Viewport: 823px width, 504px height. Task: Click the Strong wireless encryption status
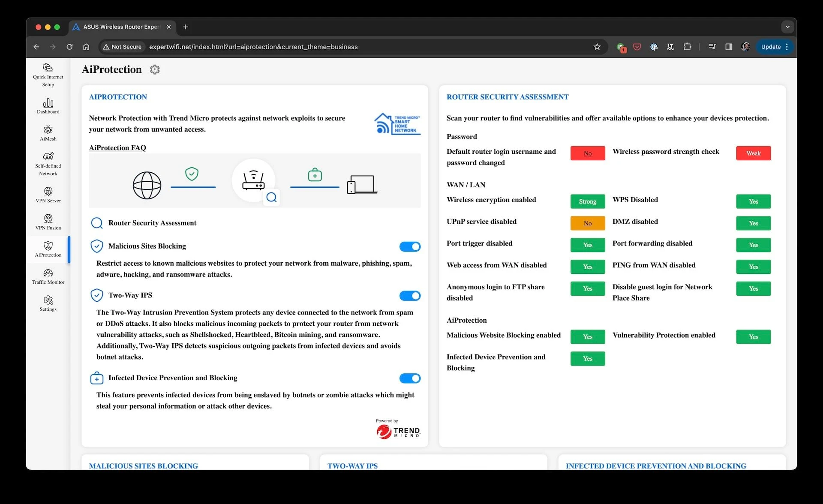click(588, 201)
